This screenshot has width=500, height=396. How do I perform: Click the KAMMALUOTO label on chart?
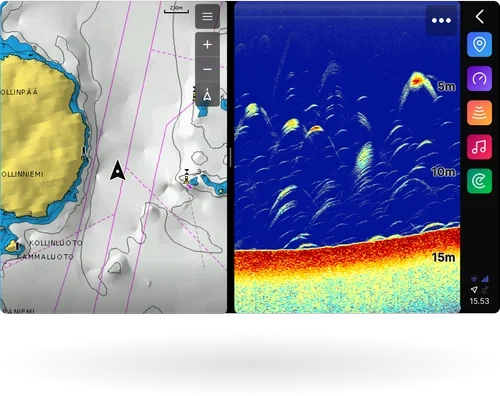45,257
